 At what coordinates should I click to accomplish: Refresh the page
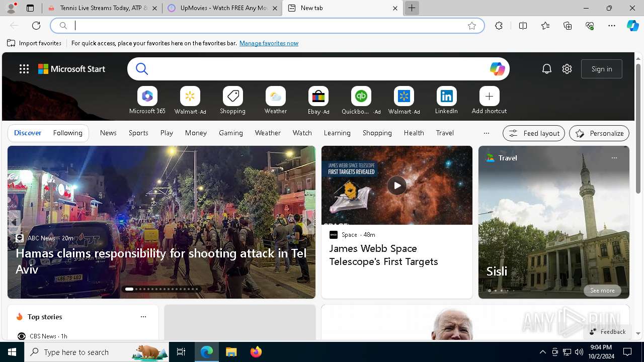point(36,26)
